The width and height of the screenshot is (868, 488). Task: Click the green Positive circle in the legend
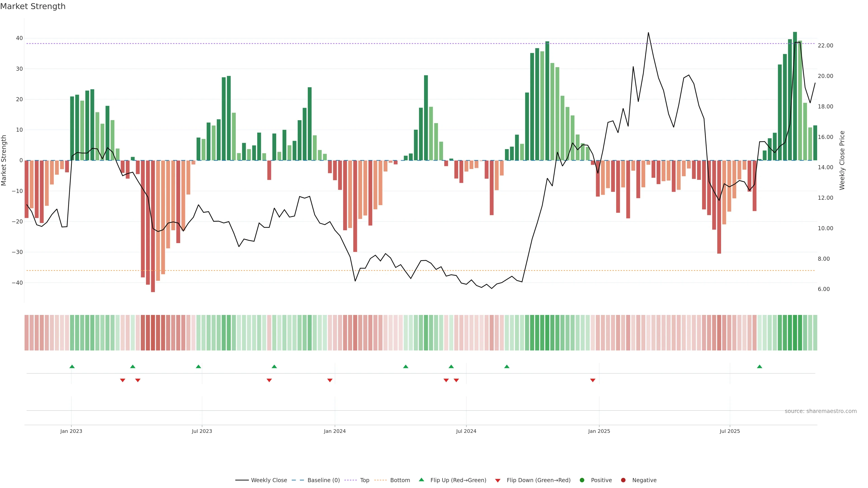(582, 480)
